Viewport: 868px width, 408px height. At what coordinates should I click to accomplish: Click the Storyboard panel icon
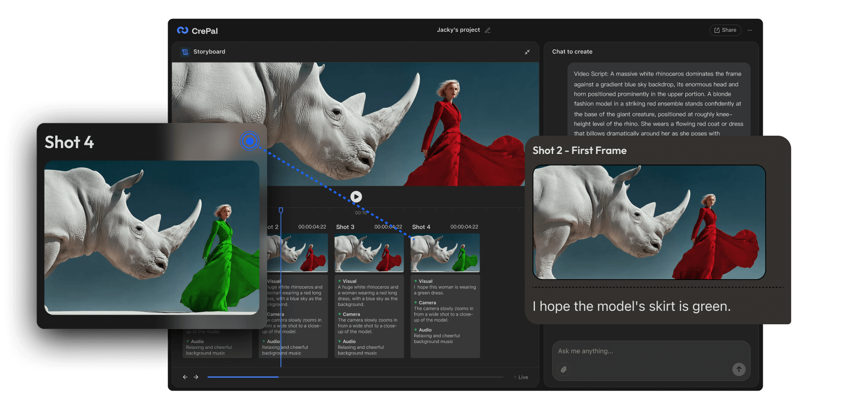(185, 52)
